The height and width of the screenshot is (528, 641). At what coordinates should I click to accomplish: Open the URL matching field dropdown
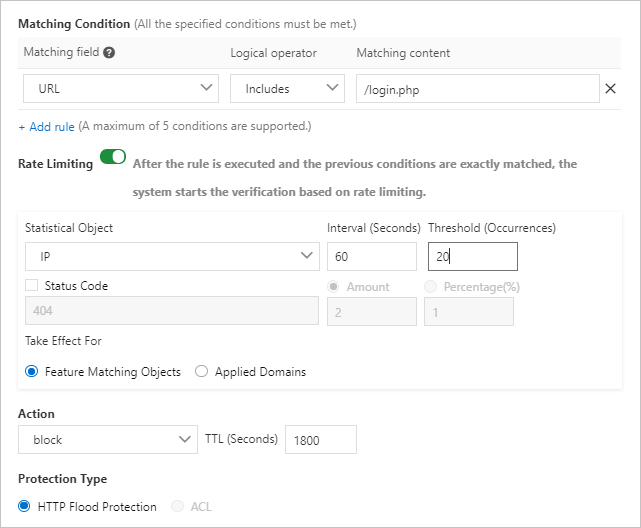point(120,89)
